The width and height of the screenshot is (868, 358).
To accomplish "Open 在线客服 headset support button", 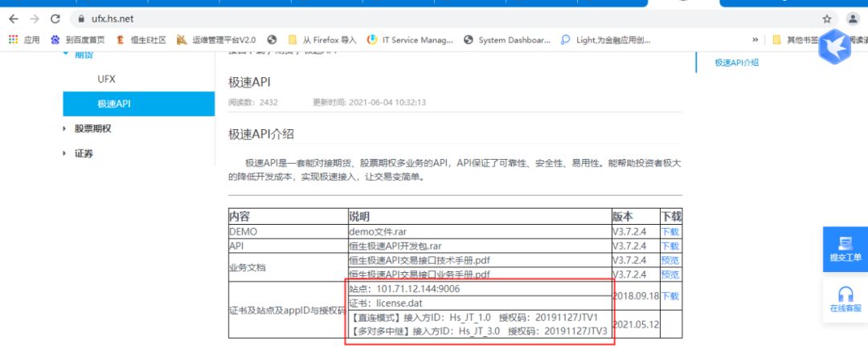I will click(x=845, y=299).
